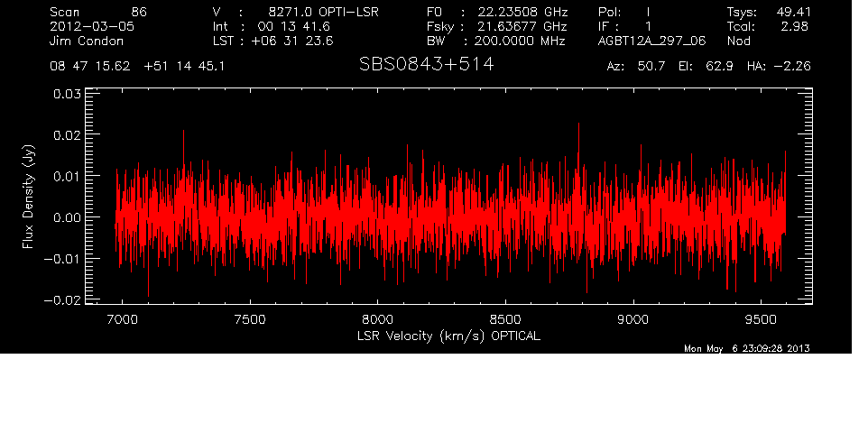Select integration time 00 13 41.6
The width and height of the screenshot is (868, 442).
point(294,26)
